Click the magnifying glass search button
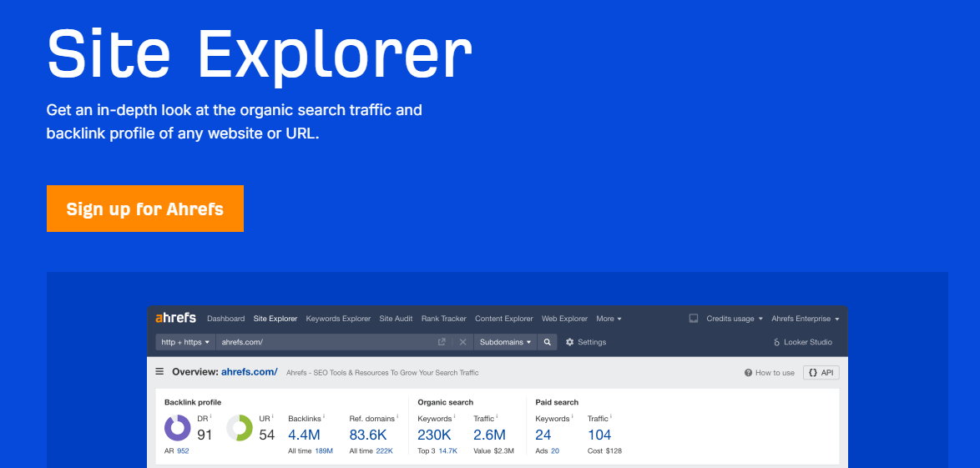 tap(547, 342)
